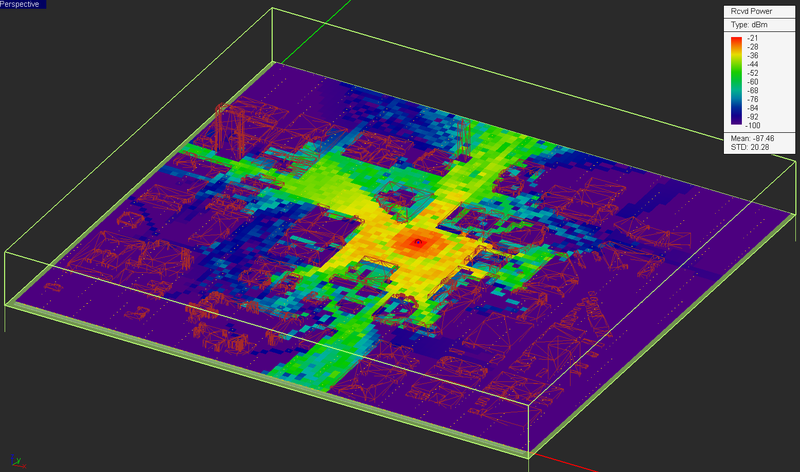Click the Type: dBm legend label
The image size is (800, 472).
[748, 24]
